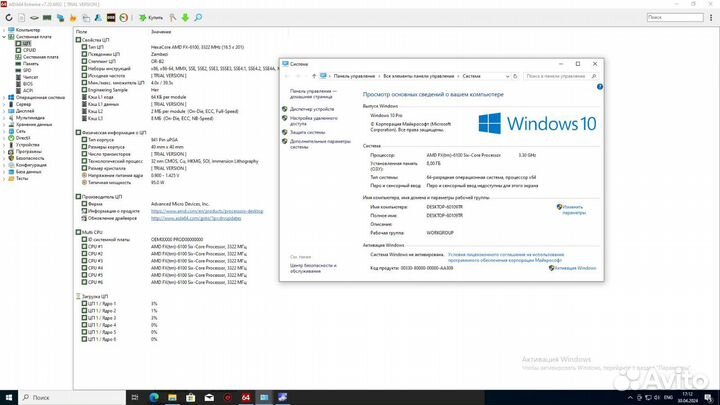The image size is (720, 405).
Task: Click the green download arrow update icon
Action: 185,17
